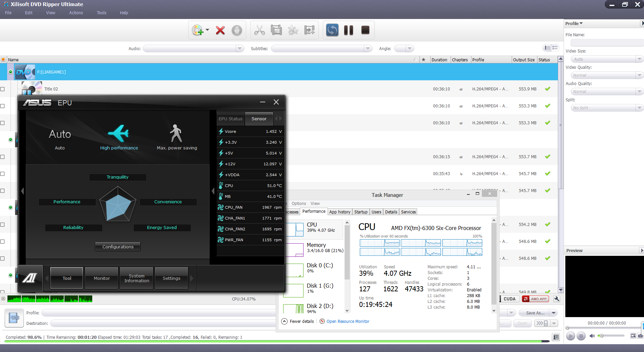This screenshot has width=644, height=352.
Task: Click the System Information button
Action: point(137,278)
